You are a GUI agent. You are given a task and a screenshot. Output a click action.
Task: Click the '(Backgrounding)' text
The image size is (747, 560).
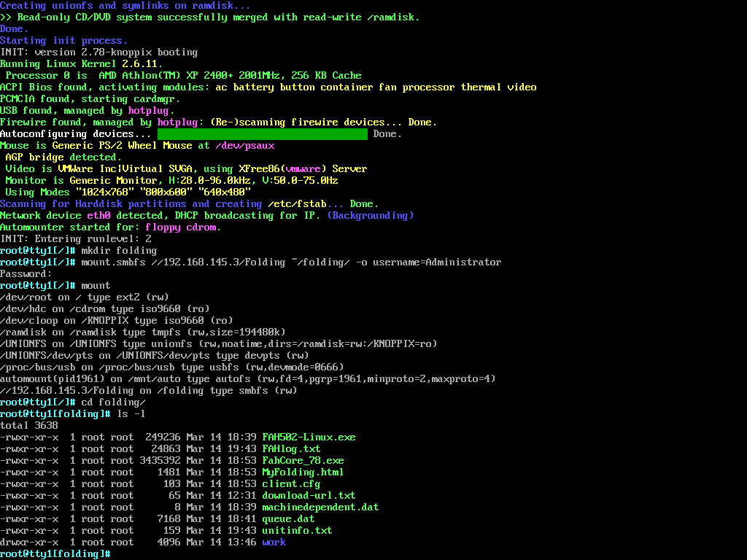pos(371,216)
